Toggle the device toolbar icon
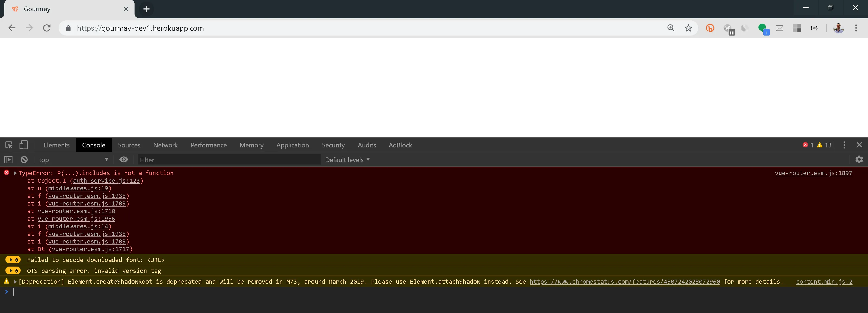Image resolution: width=868 pixels, height=313 pixels. (x=23, y=145)
